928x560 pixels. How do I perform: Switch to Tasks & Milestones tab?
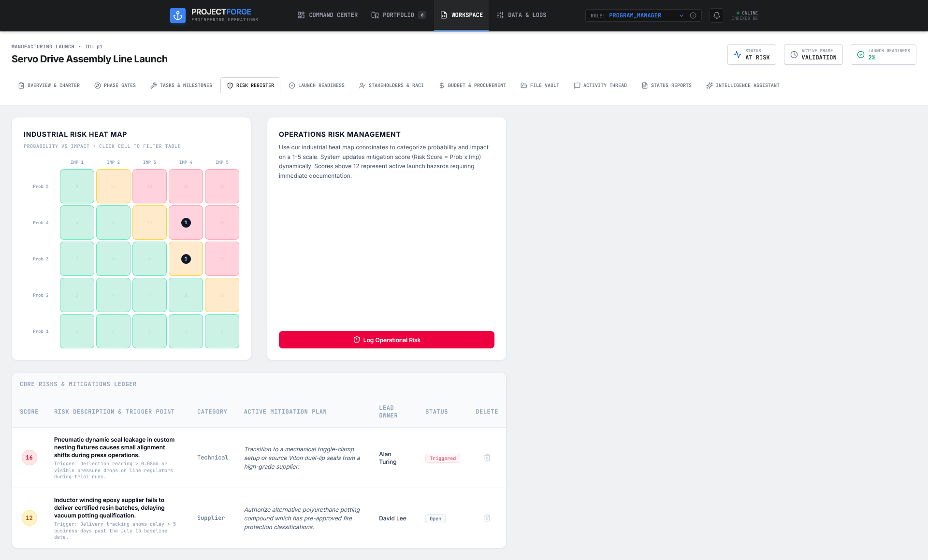pyautogui.click(x=181, y=86)
